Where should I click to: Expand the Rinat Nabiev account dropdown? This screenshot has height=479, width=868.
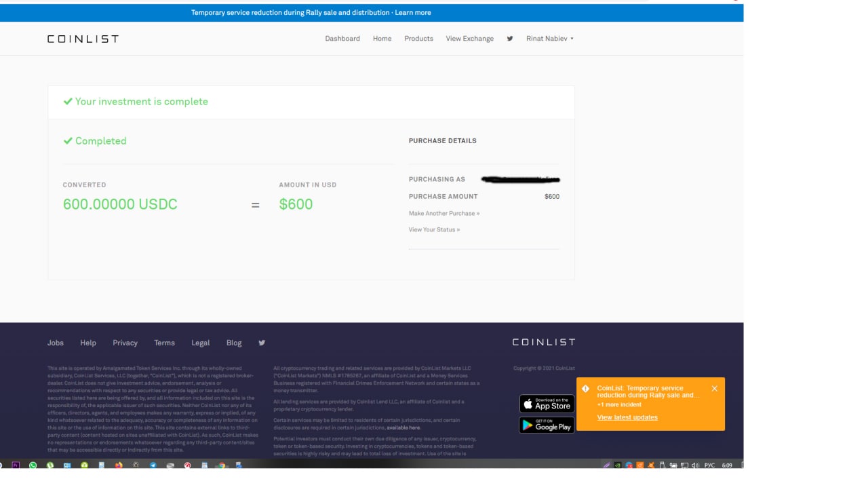pyautogui.click(x=550, y=39)
